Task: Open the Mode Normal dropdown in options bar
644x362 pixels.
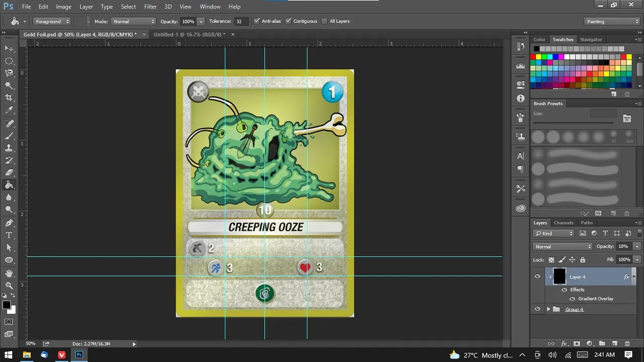Action: point(133,22)
